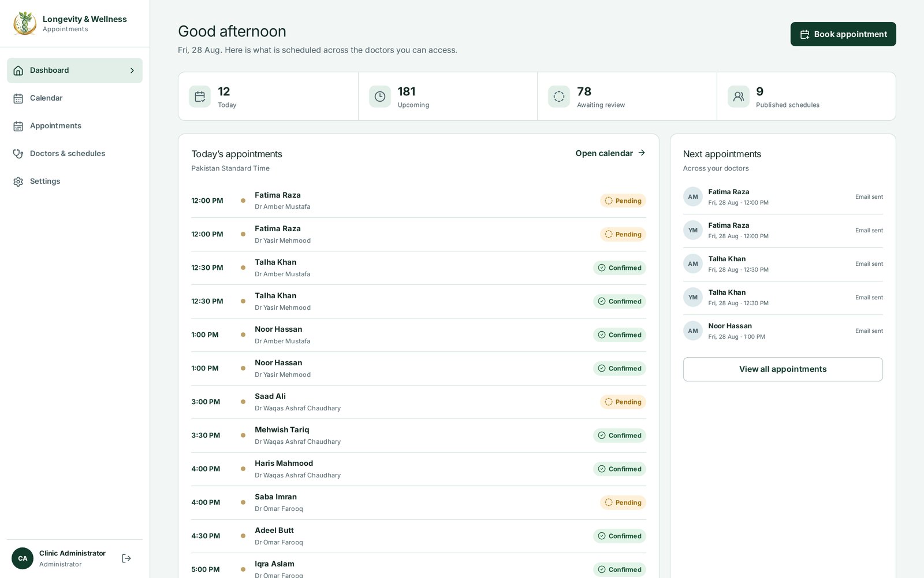Click AM avatar beside Fatima Raza next appointment
Viewport: 924px width, 578px height.
pyautogui.click(x=693, y=197)
